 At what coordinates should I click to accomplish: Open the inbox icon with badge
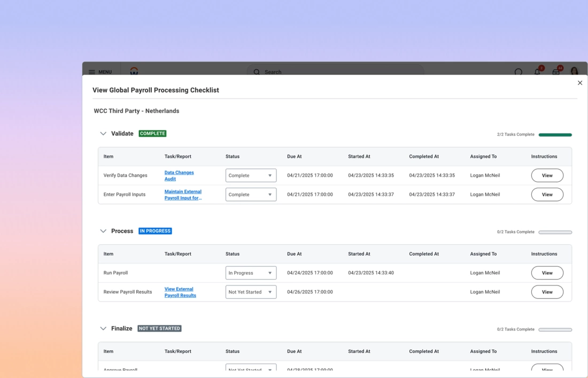point(556,72)
